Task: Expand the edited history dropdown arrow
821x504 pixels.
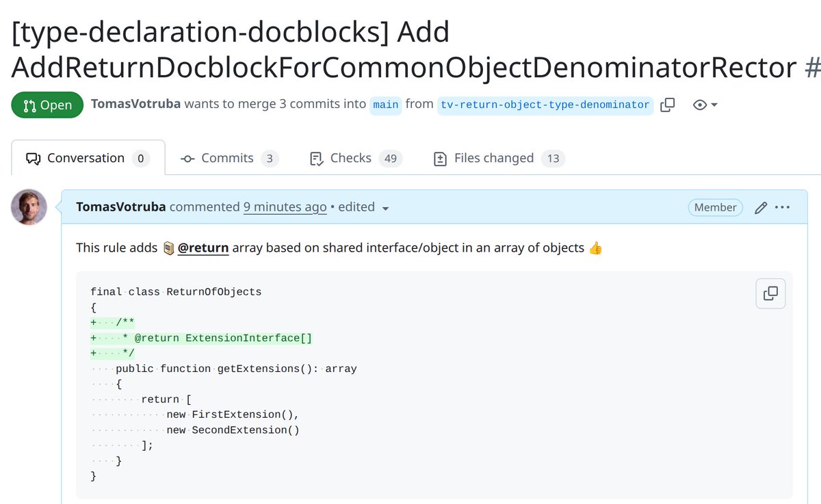Action: tap(385, 208)
